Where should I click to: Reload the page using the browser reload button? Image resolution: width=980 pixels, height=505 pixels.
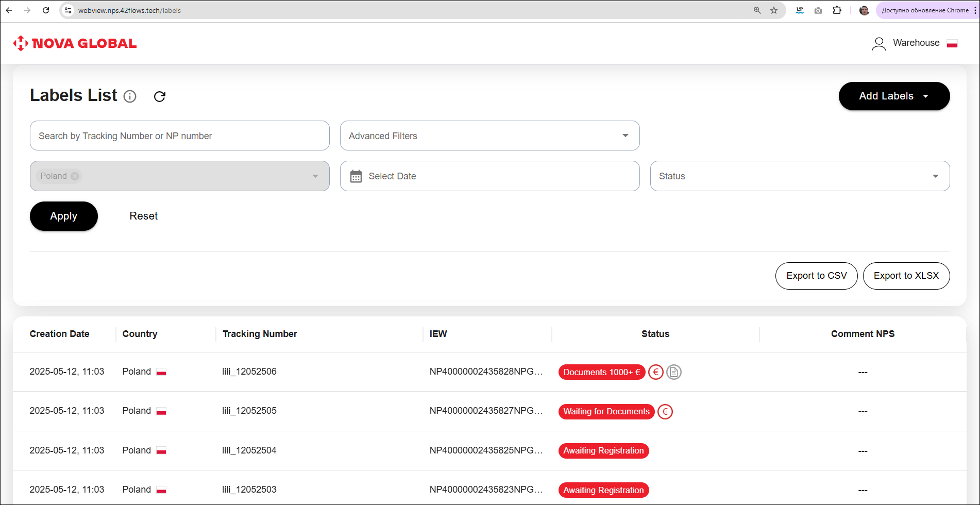46,10
